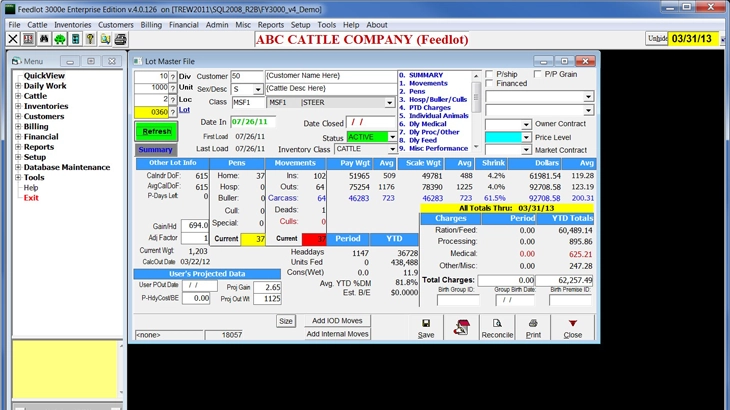
Task: Expand the Daily Work tree node
Action: point(18,86)
